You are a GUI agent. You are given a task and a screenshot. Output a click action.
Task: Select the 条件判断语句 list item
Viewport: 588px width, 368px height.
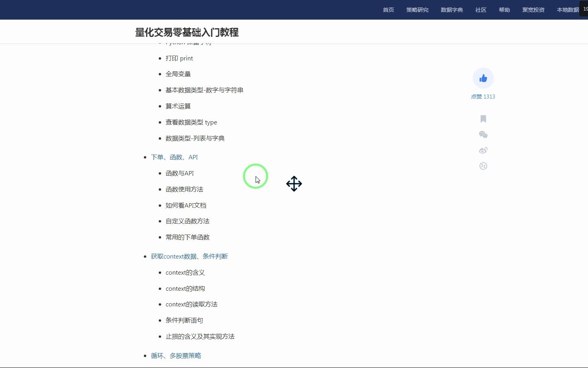tap(184, 321)
